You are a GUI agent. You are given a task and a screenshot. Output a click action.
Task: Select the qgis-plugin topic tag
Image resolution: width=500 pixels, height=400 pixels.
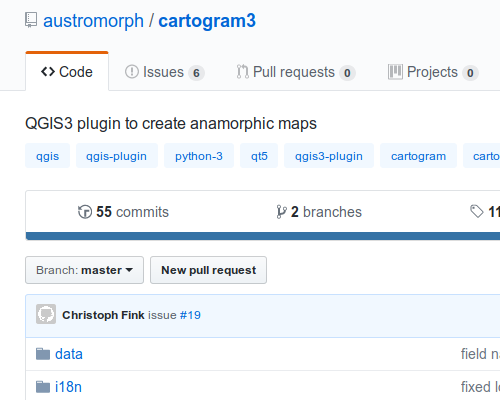tap(117, 156)
